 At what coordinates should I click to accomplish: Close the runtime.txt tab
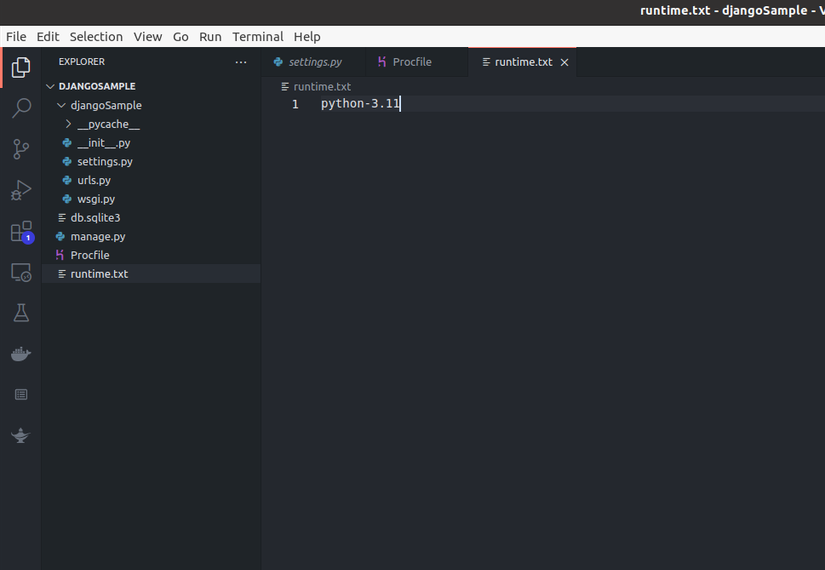[x=565, y=63]
